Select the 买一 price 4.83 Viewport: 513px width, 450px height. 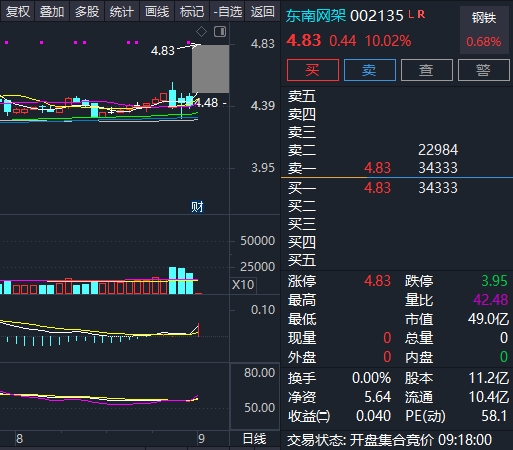tap(377, 188)
